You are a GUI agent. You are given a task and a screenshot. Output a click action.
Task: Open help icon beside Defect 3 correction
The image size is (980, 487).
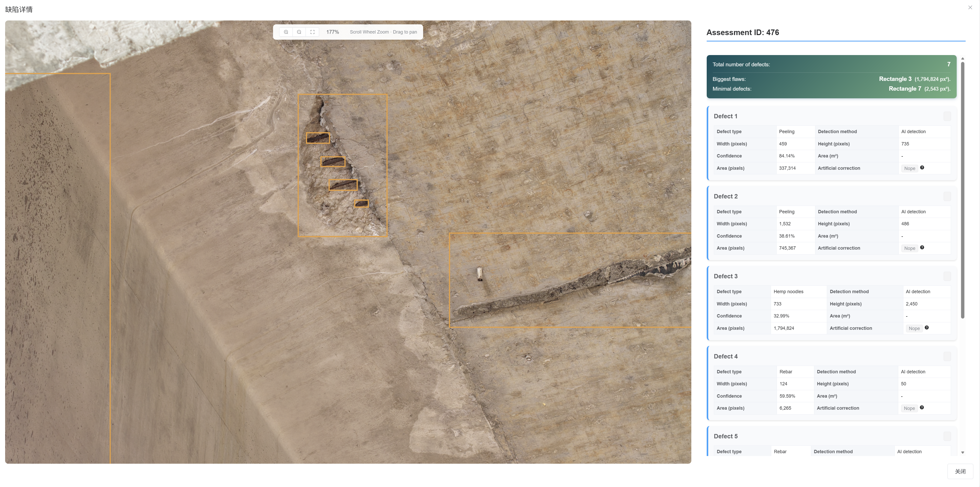(x=926, y=328)
